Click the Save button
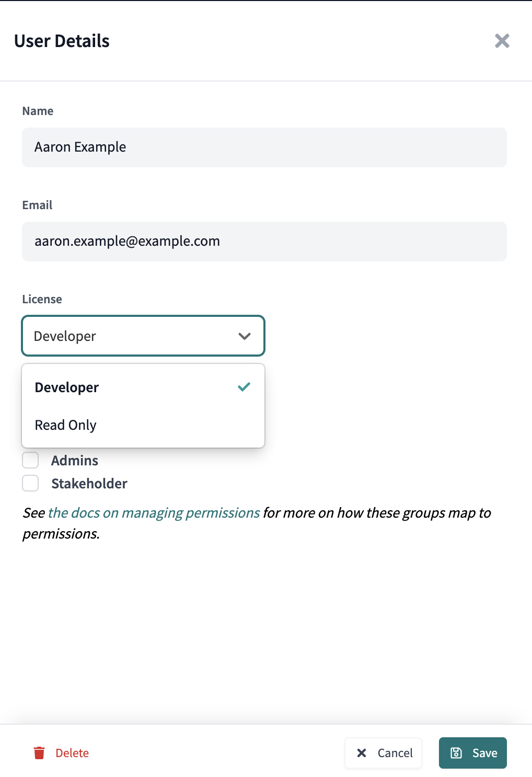The width and height of the screenshot is (532, 777). pyautogui.click(x=472, y=753)
